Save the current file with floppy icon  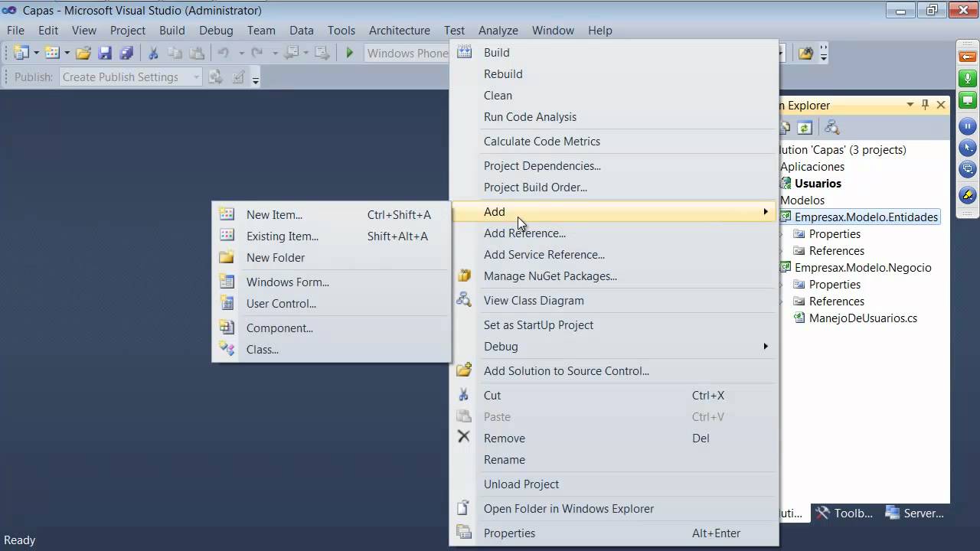point(106,53)
